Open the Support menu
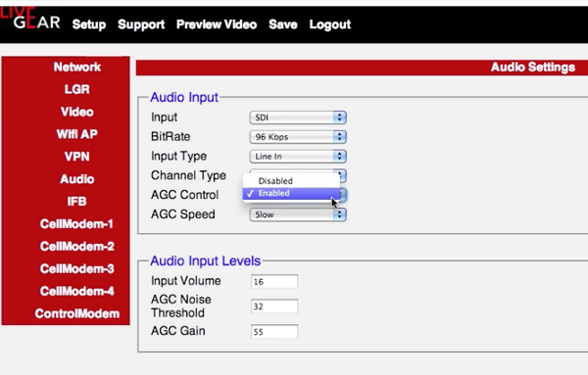Image resolution: width=588 pixels, height=375 pixels. [x=141, y=24]
